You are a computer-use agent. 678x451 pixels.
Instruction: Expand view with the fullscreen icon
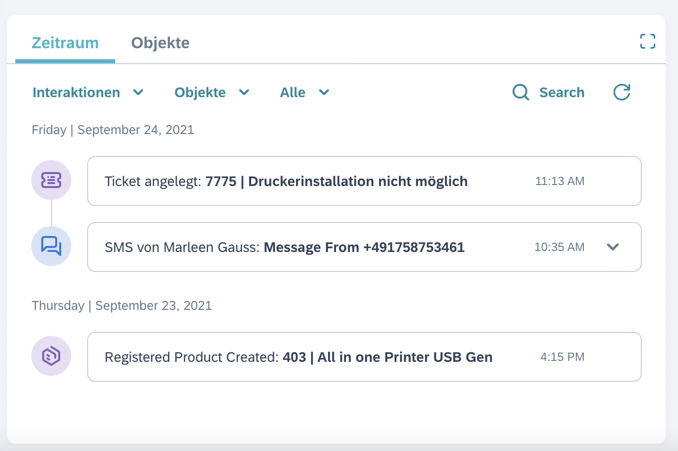pyautogui.click(x=647, y=41)
